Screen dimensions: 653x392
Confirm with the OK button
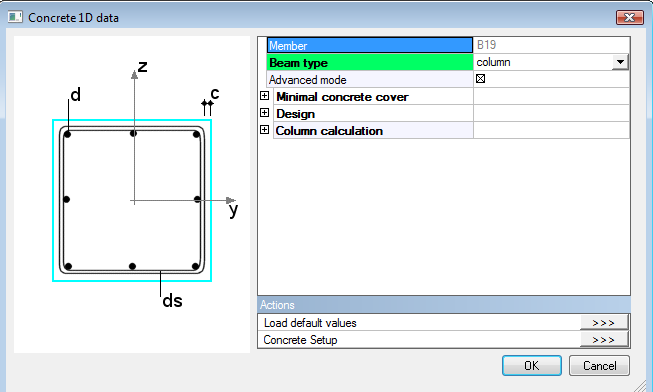(x=532, y=365)
